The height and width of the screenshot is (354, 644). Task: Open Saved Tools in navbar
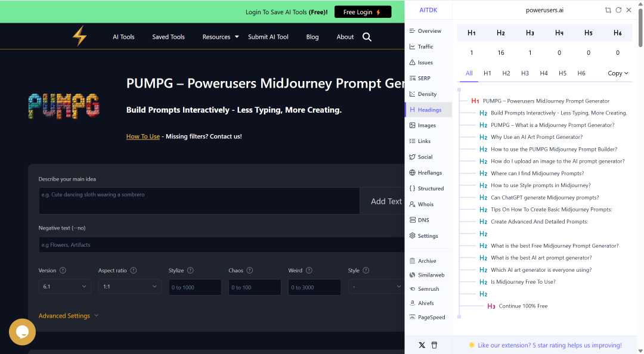(x=168, y=37)
